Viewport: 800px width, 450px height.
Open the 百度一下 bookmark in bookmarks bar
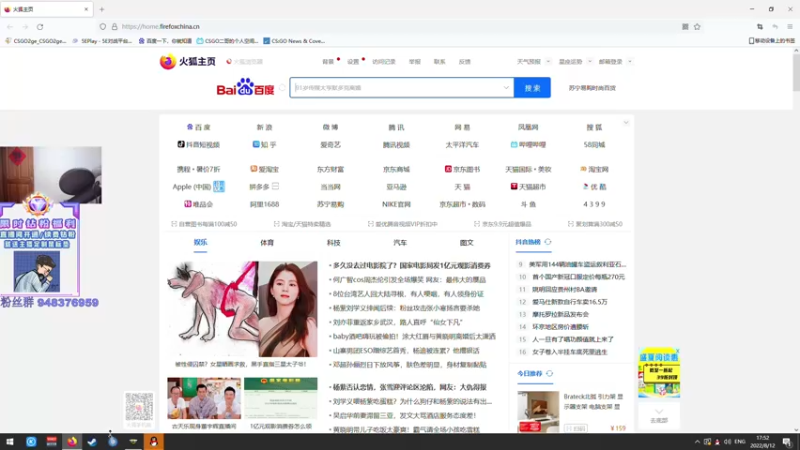point(165,41)
